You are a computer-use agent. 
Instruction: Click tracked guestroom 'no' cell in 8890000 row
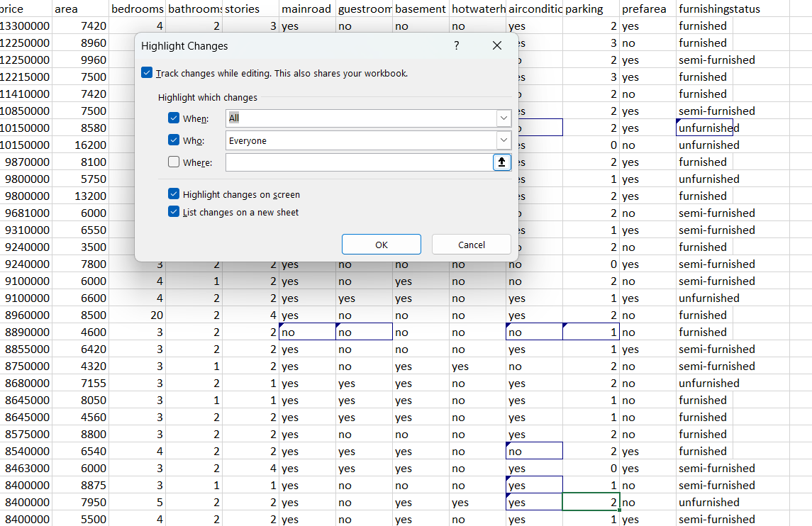364,332
